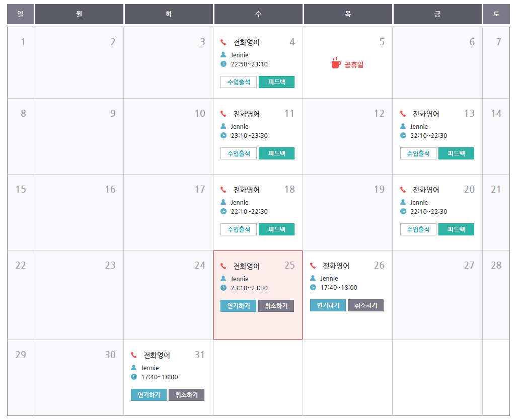Viewport: 518px width, 420px height.
Task: Cancel the 25th lesson with 취소하기
Action: click(x=276, y=306)
